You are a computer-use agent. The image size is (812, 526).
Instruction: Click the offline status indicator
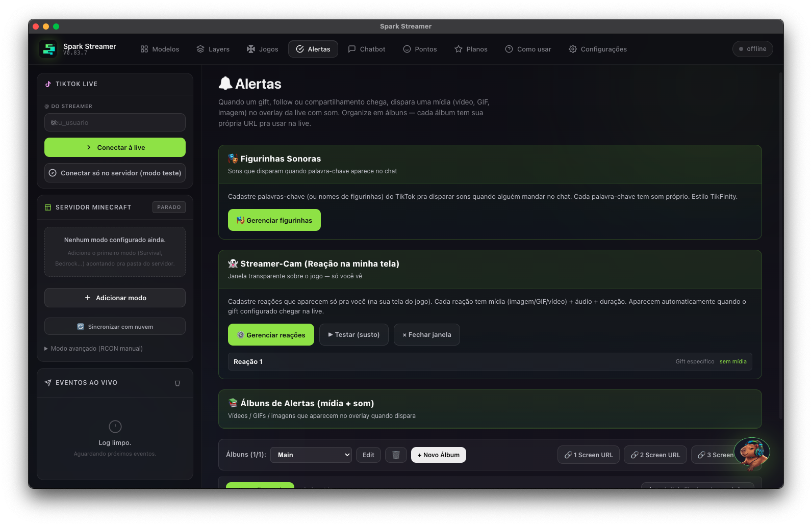coord(753,49)
